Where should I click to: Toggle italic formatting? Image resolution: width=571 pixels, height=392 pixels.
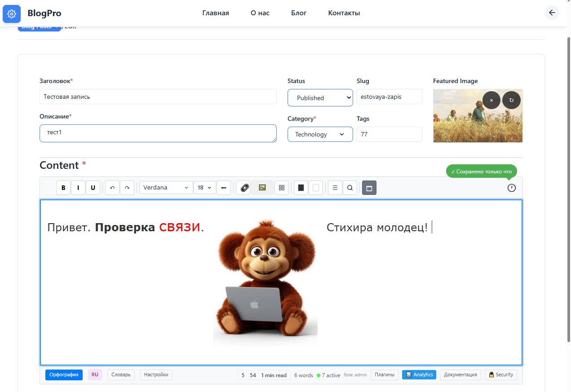click(x=78, y=188)
